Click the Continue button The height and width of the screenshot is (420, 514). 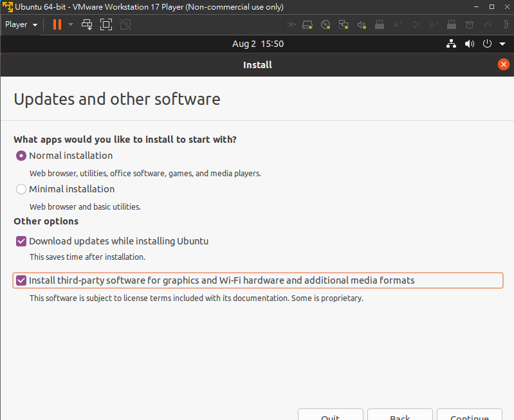(x=470, y=415)
